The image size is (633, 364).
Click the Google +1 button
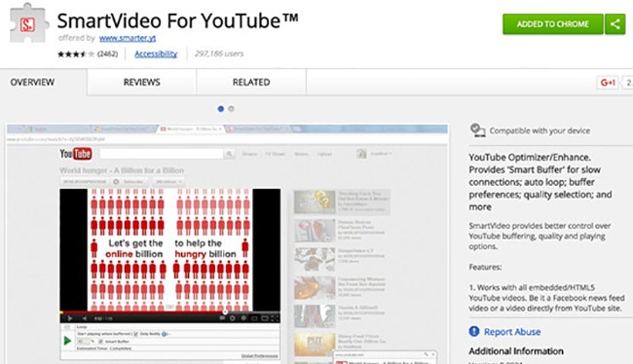(608, 83)
